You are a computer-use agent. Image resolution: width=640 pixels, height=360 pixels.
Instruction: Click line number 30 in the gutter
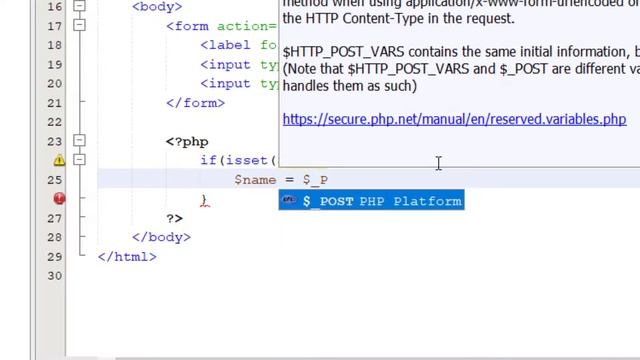(x=55, y=276)
